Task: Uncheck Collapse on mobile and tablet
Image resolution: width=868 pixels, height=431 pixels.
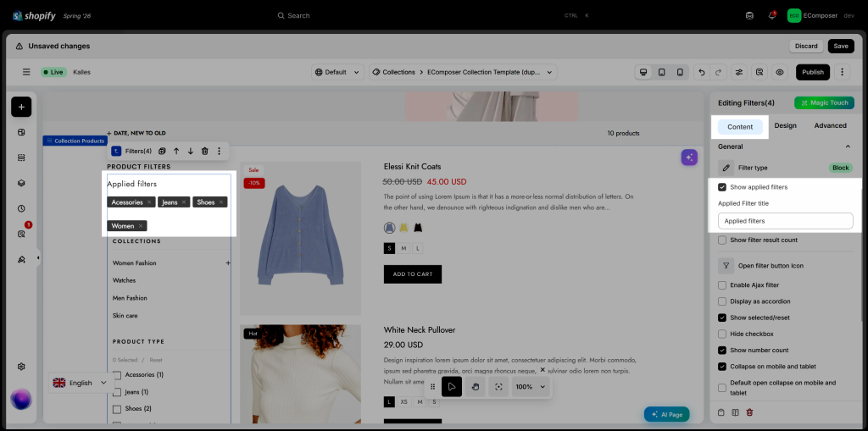Action: click(x=722, y=367)
